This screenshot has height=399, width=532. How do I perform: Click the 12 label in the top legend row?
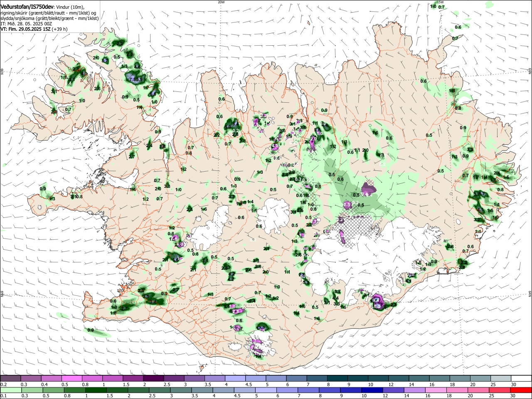[390, 385]
